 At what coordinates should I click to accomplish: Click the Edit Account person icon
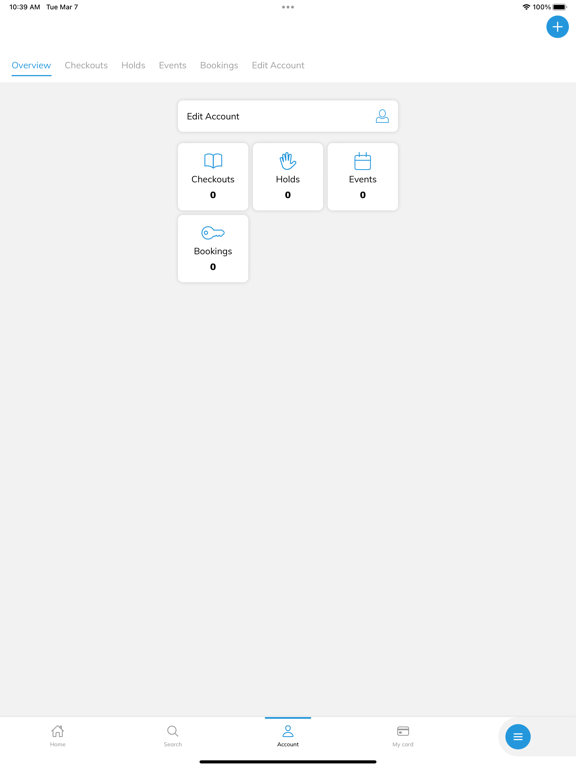click(x=383, y=116)
